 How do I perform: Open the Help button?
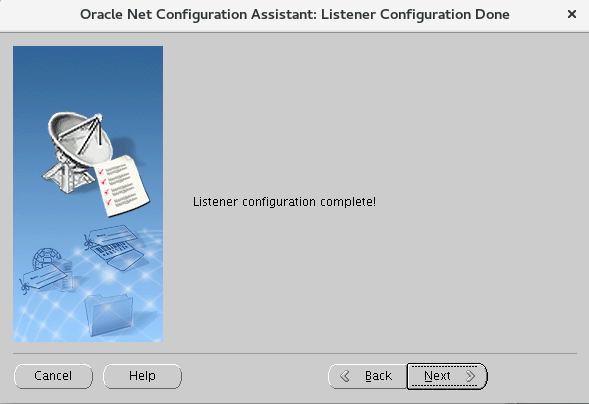coord(142,376)
